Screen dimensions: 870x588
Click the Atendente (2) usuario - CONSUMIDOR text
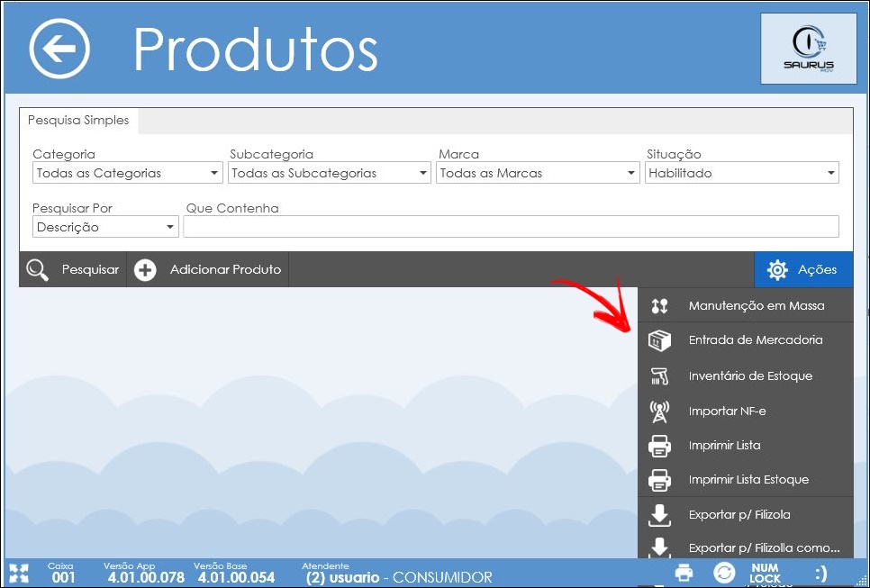[397, 573]
